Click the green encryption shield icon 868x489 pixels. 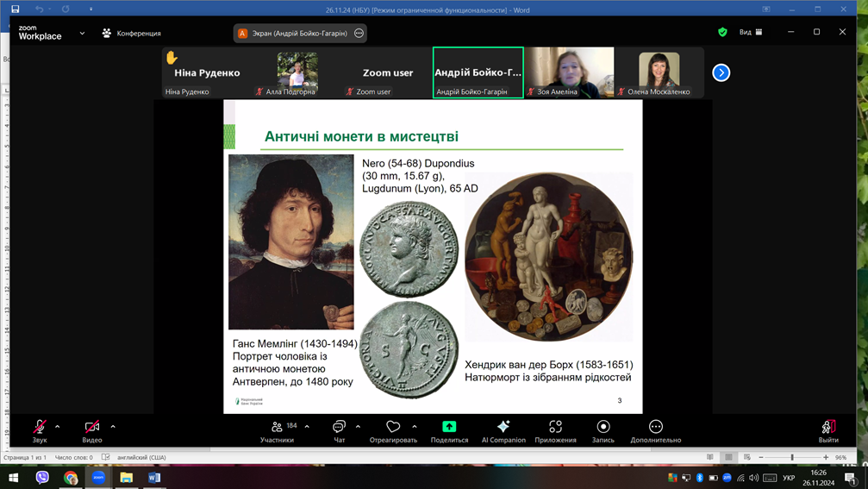click(722, 33)
